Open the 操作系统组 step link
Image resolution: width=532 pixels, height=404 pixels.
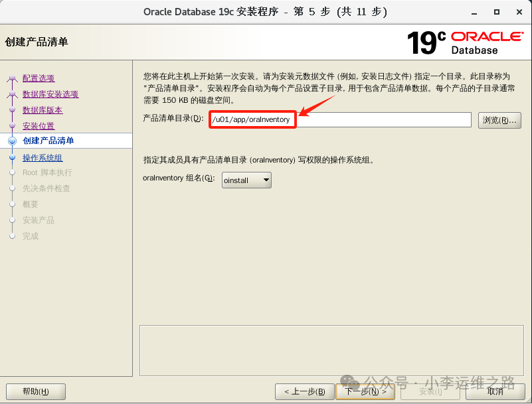43,158
